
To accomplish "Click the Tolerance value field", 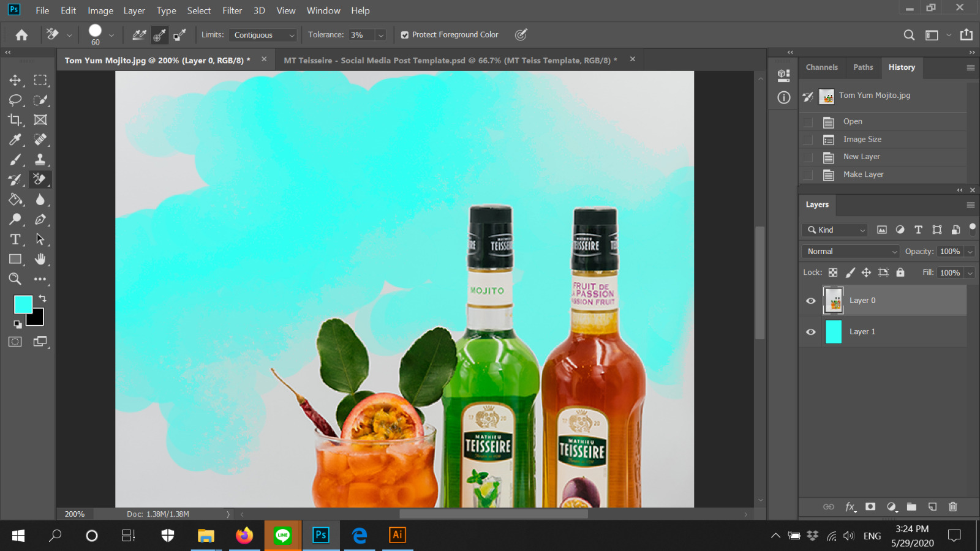I will point(361,35).
